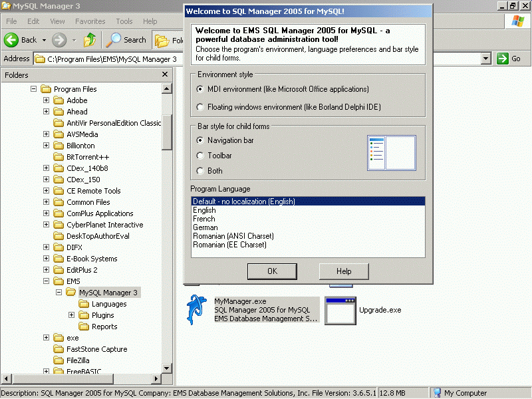The image size is (532, 399).
Task: Click the FileZilla folder icon
Action: click(x=59, y=360)
